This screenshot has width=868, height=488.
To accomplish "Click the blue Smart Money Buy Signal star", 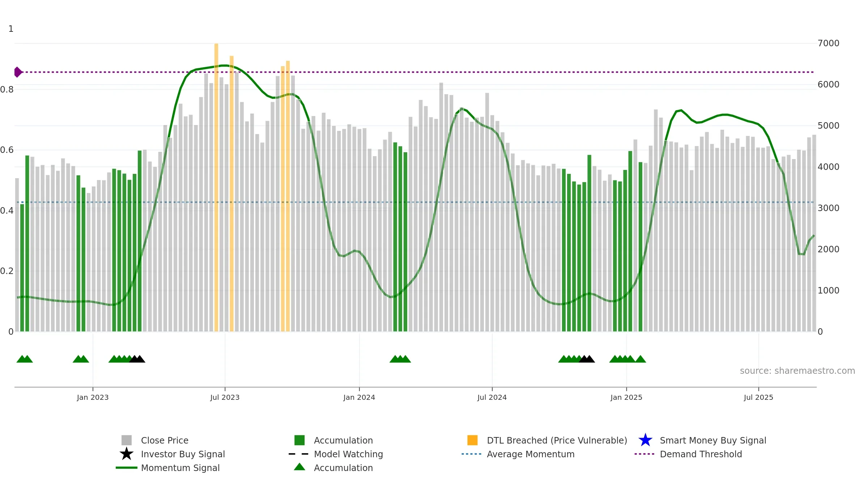I will click(x=645, y=440).
